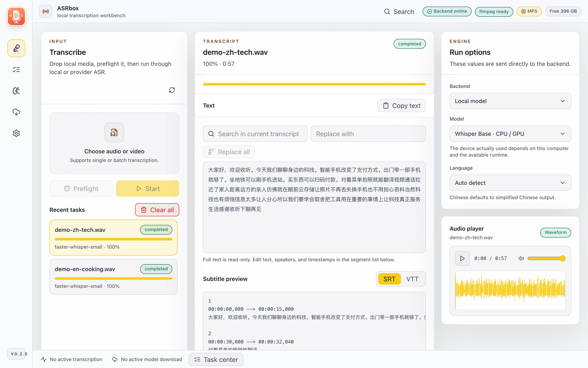Click the check icon on Backend online badge
This screenshot has width=588, height=368.
430,11
